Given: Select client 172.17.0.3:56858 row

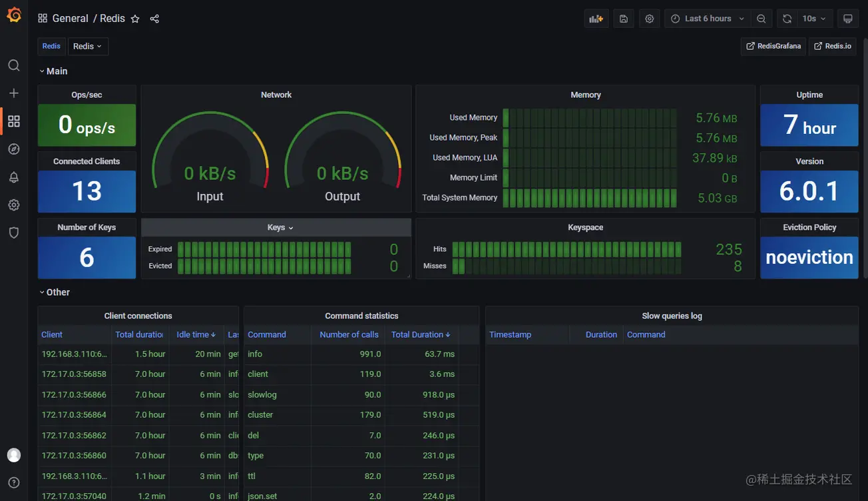Looking at the screenshot, I should [138, 374].
